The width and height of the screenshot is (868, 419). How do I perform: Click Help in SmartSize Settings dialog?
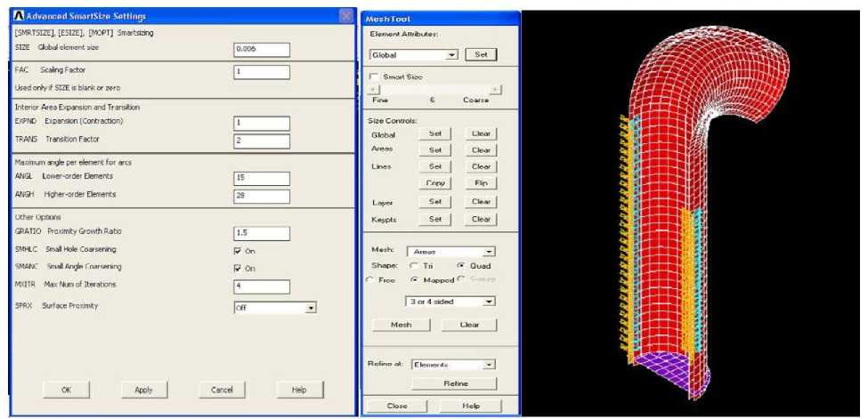point(299,390)
